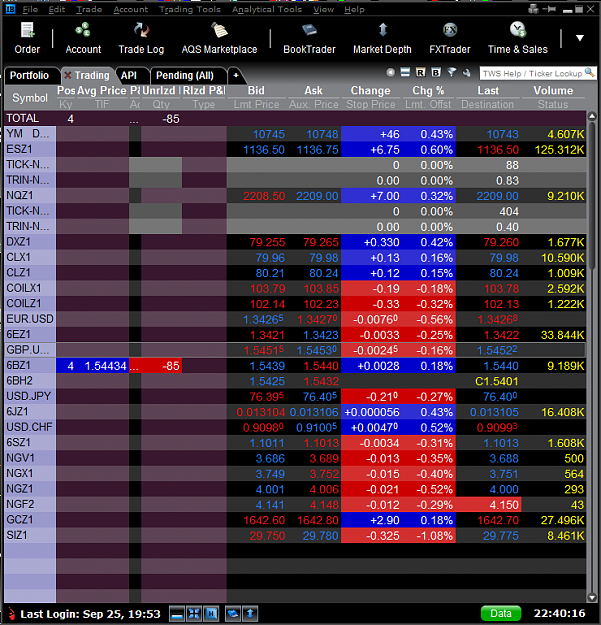
Task: Expand the toolbar overflow arrow
Action: click(x=580, y=38)
